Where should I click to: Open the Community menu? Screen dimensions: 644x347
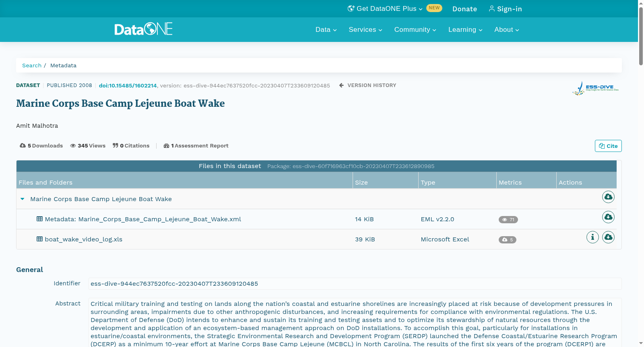415,29
